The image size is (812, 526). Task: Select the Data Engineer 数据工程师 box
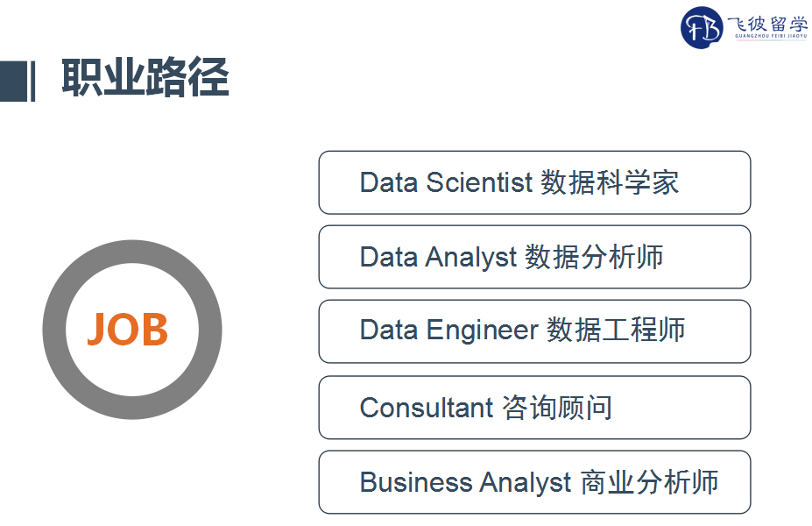click(534, 331)
